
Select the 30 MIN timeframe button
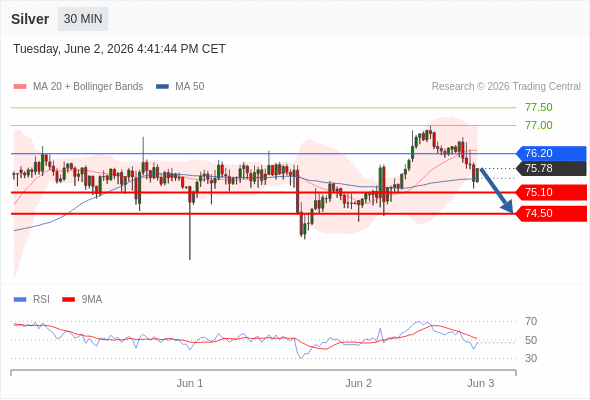pos(83,19)
